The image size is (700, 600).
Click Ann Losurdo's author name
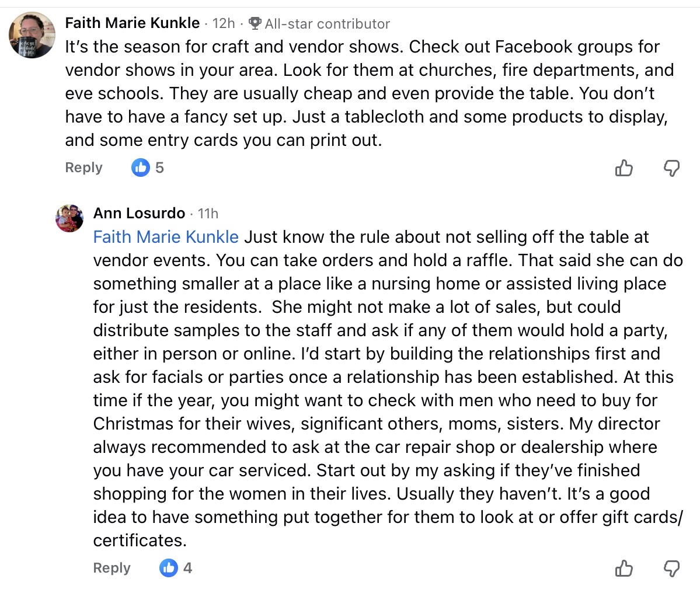(x=139, y=213)
